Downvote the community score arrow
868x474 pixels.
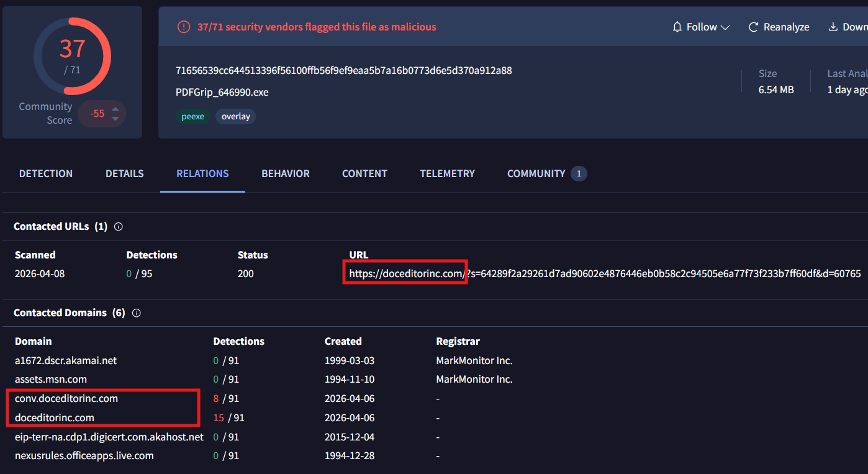(x=115, y=118)
